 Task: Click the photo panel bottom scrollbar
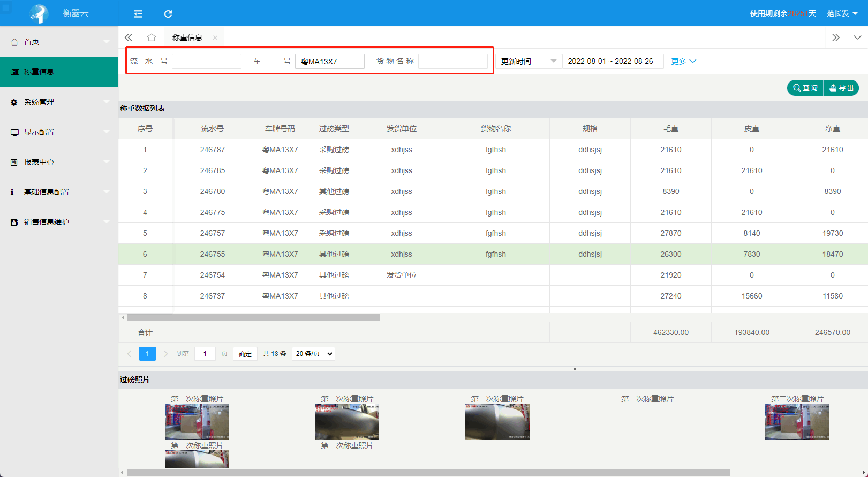point(428,472)
